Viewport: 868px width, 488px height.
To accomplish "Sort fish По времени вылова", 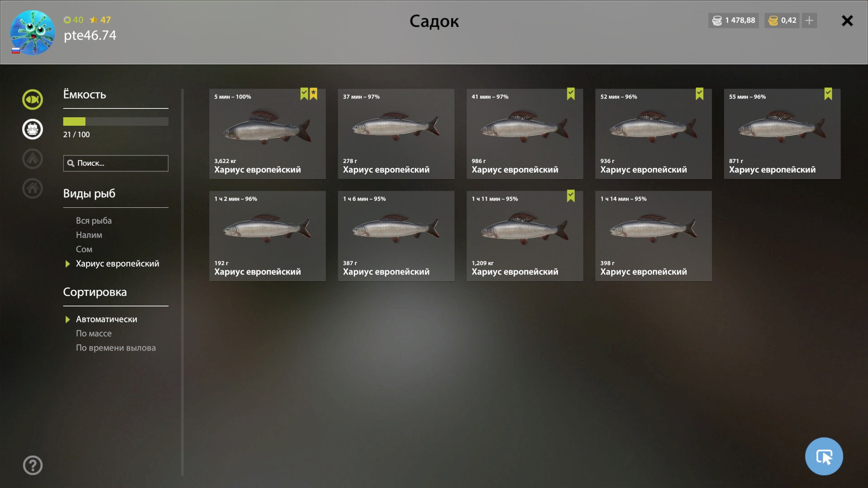I will click(116, 348).
